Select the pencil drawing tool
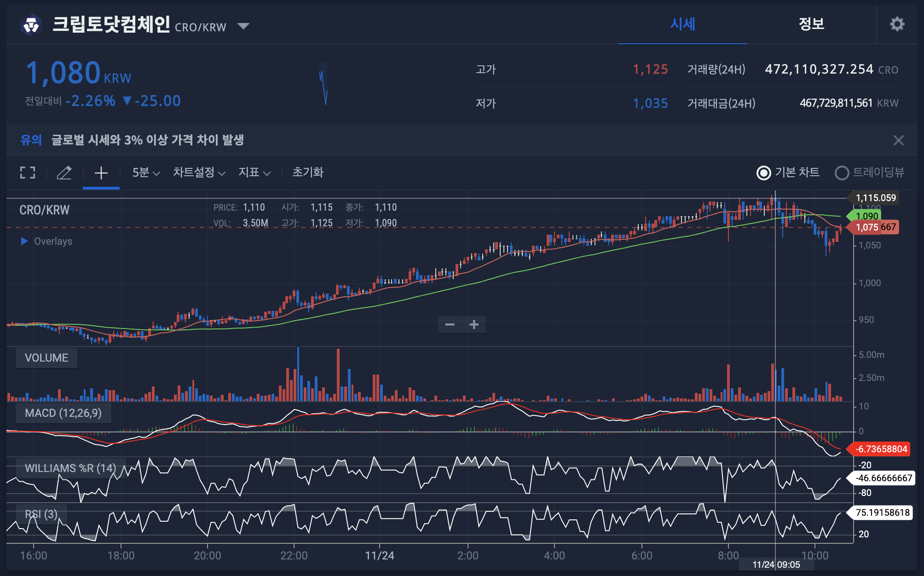 pyautogui.click(x=64, y=173)
